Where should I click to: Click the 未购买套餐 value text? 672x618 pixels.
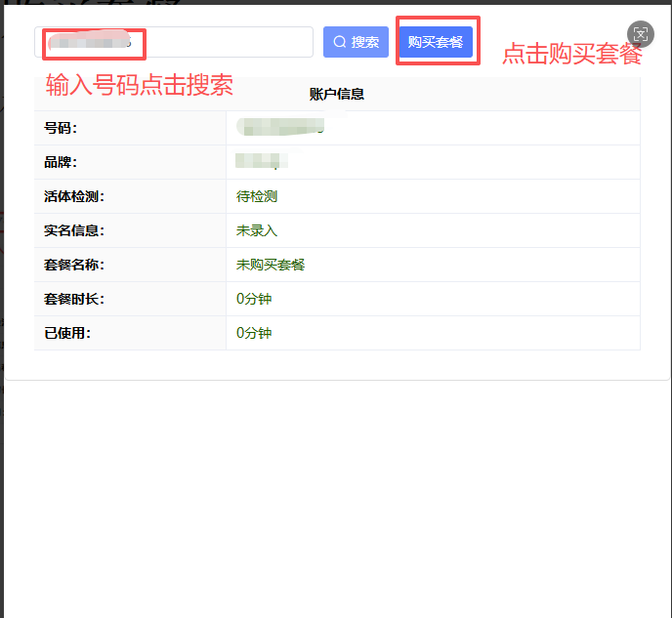point(271,265)
